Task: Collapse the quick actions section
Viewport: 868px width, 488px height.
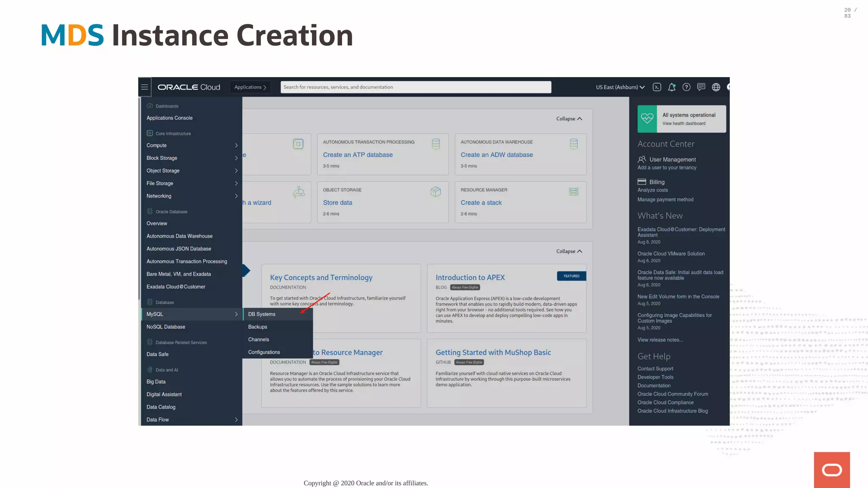Action: (569, 119)
